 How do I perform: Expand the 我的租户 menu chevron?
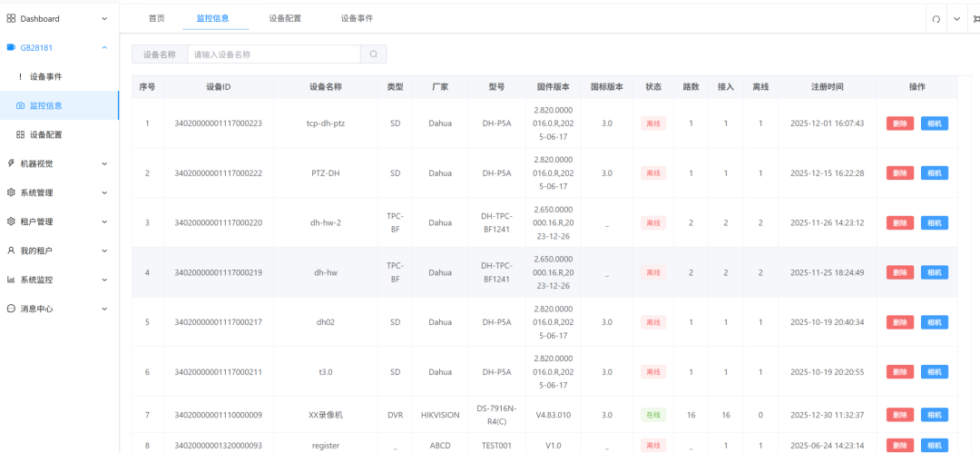[x=104, y=251]
